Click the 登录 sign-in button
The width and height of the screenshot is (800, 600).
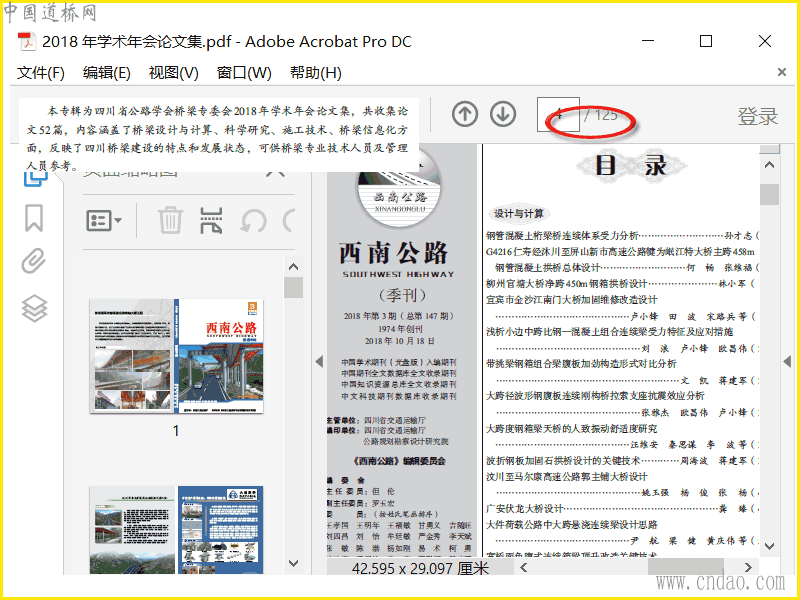[758, 116]
